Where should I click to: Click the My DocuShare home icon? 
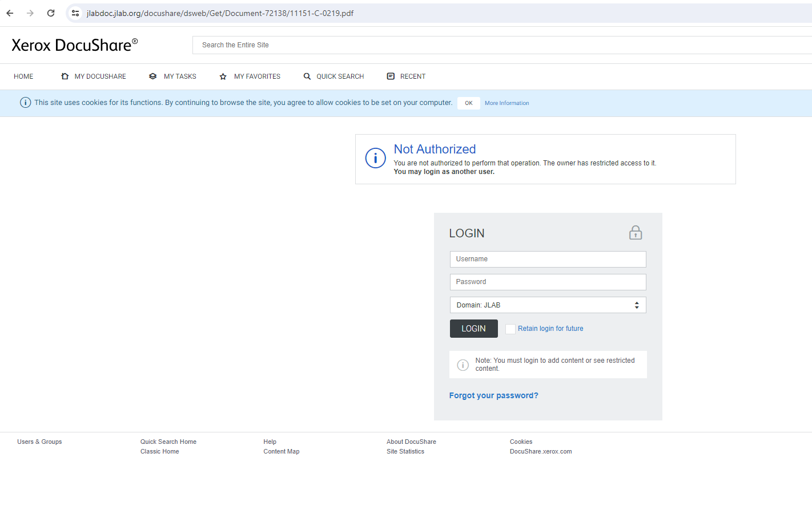tap(65, 76)
